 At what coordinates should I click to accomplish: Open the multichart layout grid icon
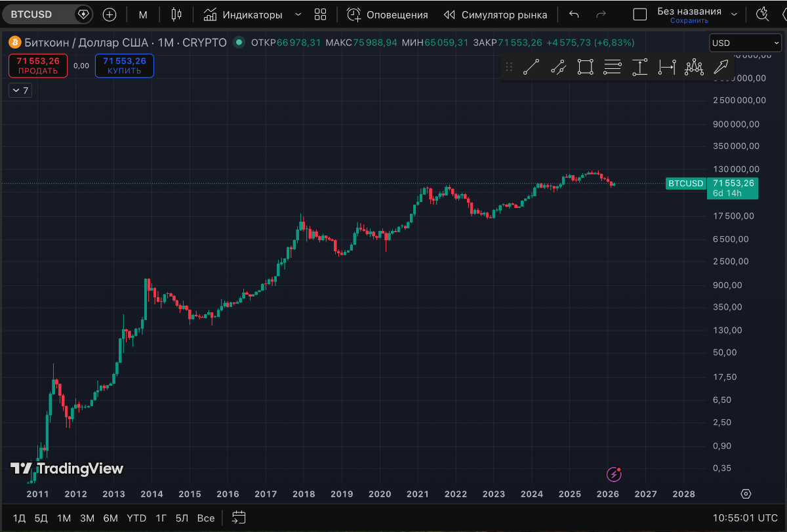point(320,14)
